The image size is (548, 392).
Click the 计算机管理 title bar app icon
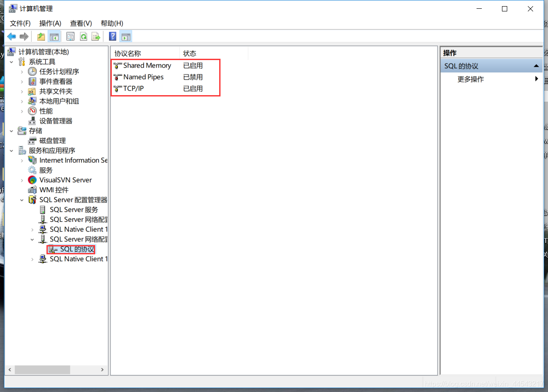tap(13, 9)
